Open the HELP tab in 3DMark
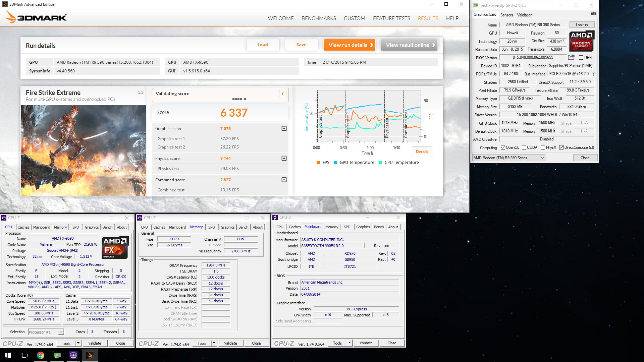The image size is (644, 362). pos(452,18)
